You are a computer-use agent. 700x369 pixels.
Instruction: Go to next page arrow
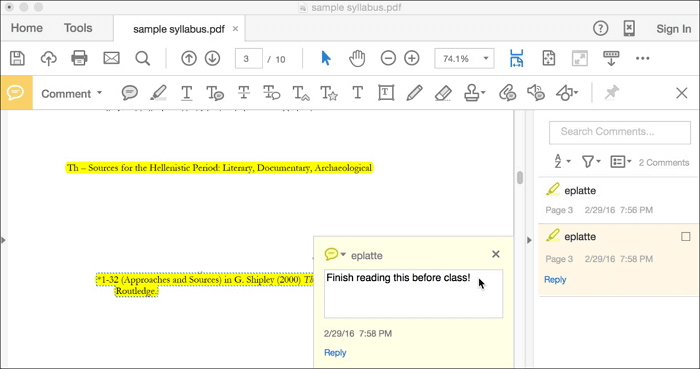pyautogui.click(x=212, y=58)
